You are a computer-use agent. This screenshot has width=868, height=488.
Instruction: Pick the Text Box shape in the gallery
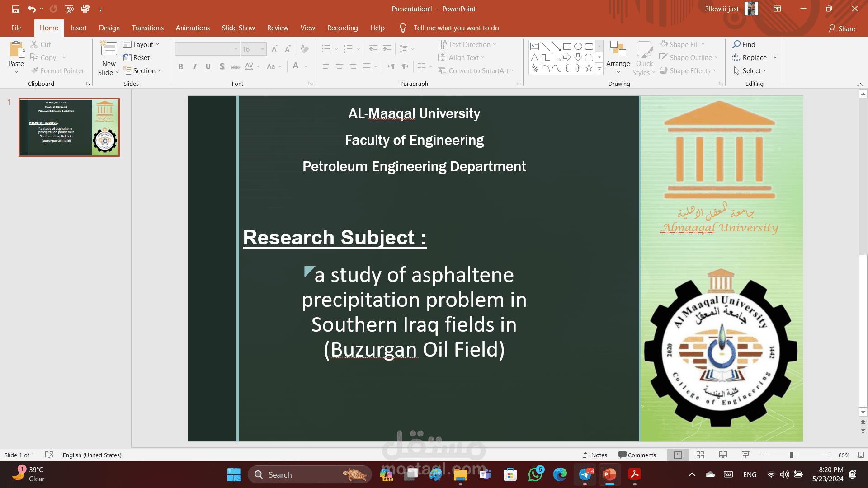click(x=534, y=46)
